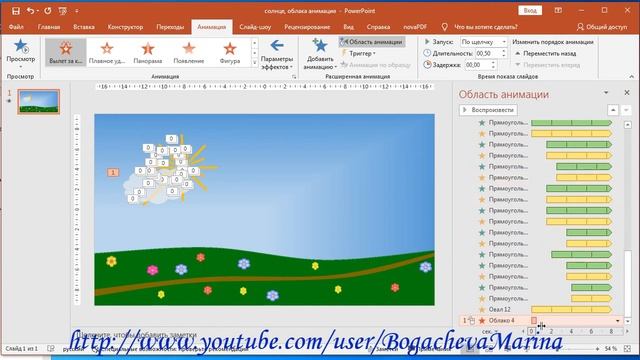
Task: Redo the action in the quick access toolbar
Action: 48,11
